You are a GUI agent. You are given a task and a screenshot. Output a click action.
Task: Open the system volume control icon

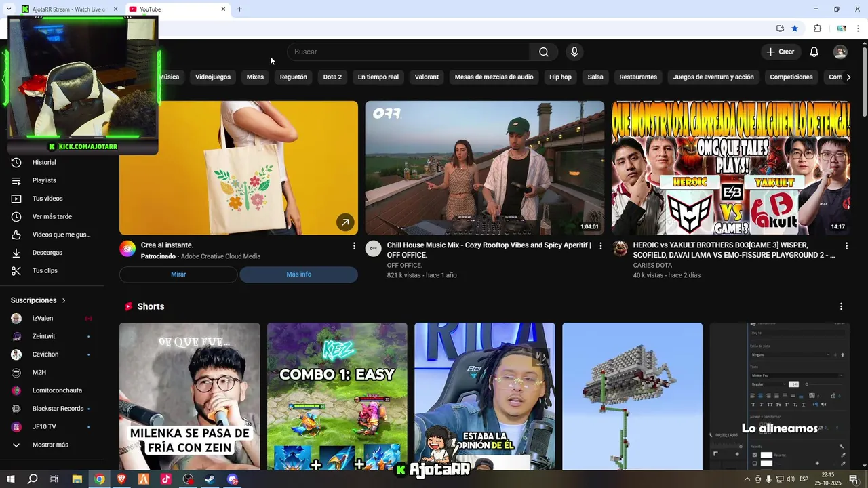(x=791, y=479)
